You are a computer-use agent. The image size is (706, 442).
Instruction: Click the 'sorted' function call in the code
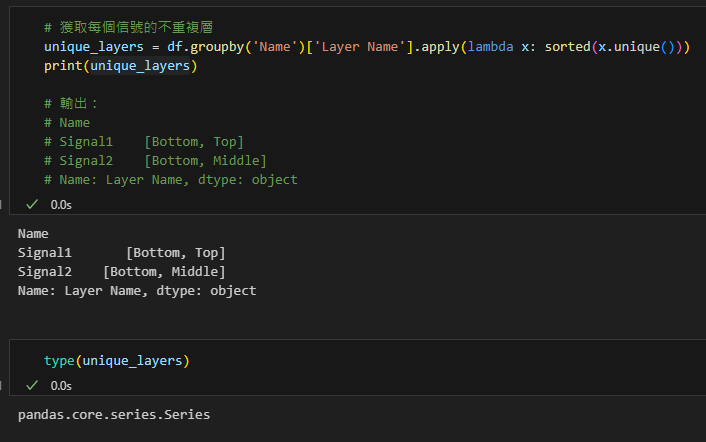(567, 47)
